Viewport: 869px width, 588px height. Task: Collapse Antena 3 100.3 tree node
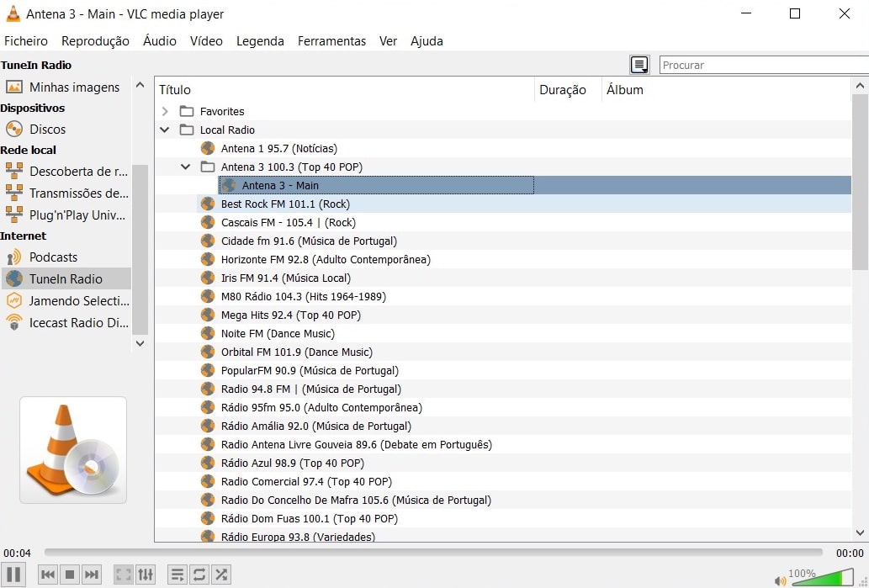coord(186,167)
